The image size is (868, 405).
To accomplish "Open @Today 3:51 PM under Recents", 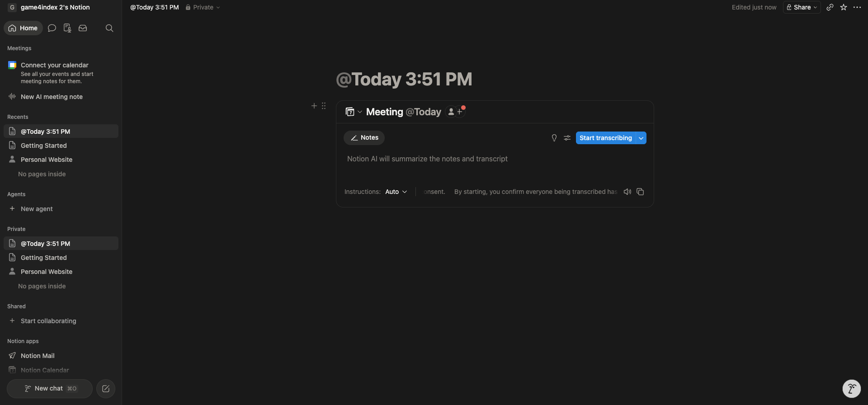I will [x=61, y=132].
